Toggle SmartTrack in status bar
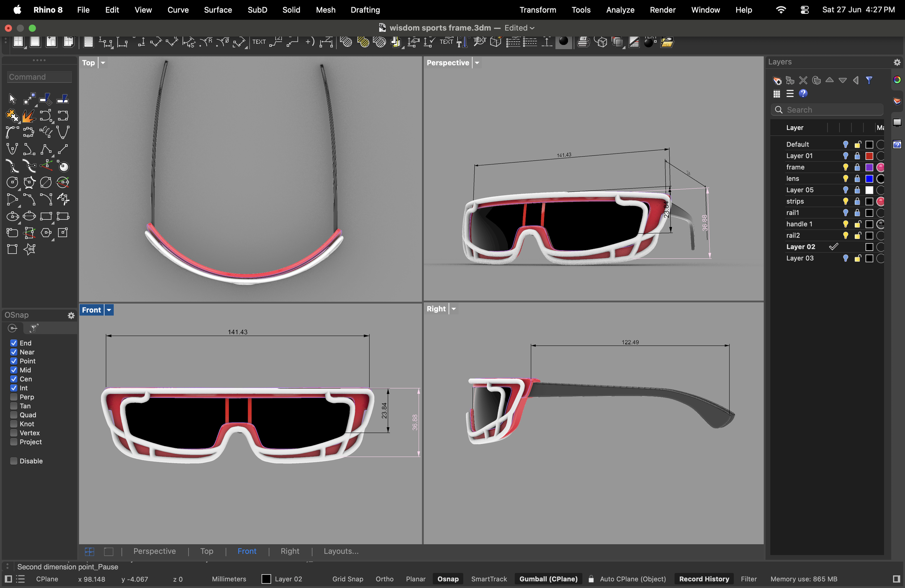The image size is (905, 588). [489, 579]
